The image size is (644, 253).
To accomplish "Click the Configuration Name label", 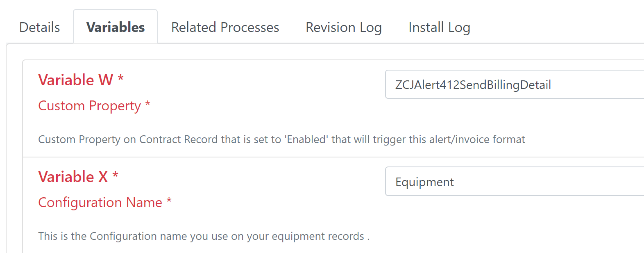I will point(100,203).
